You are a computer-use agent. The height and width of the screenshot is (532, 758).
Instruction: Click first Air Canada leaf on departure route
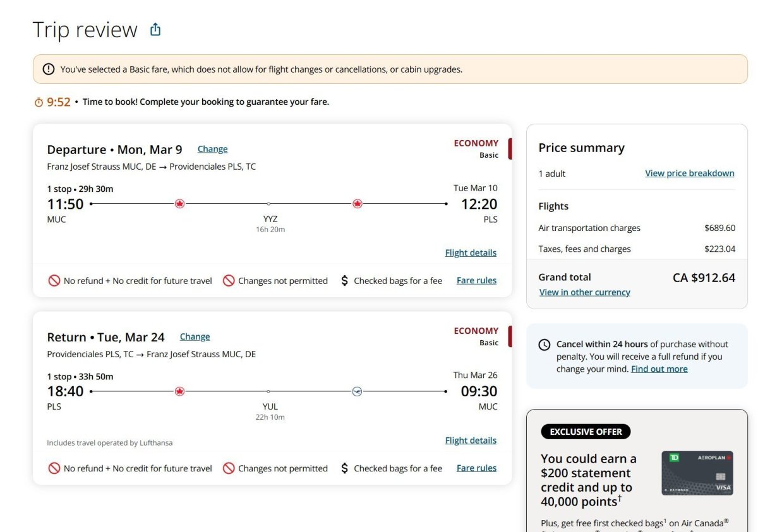point(179,204)
